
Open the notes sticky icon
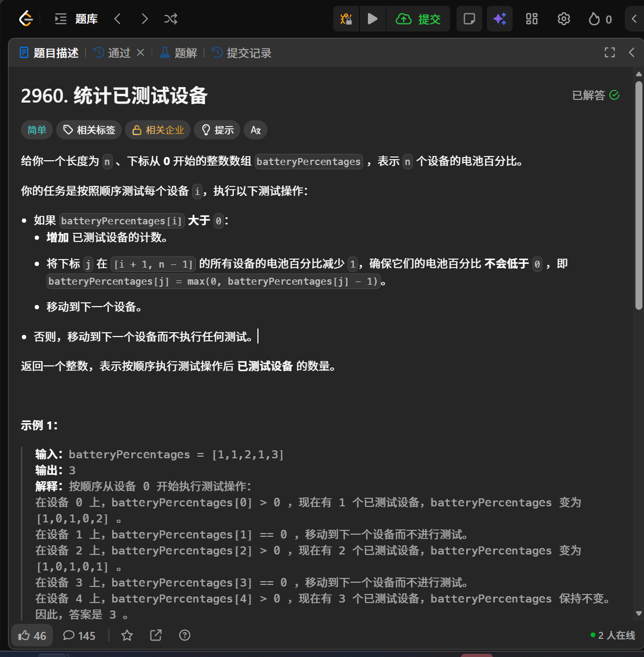click(x=469, y=19)
